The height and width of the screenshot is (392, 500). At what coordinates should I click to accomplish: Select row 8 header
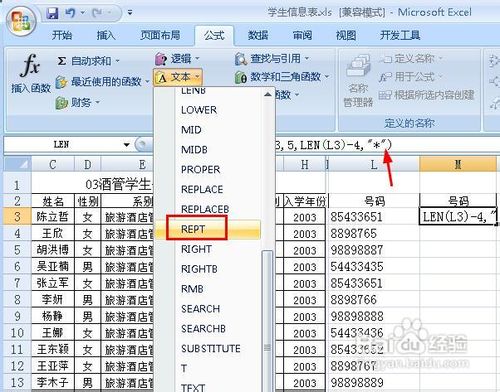click(x=17, y=300)
